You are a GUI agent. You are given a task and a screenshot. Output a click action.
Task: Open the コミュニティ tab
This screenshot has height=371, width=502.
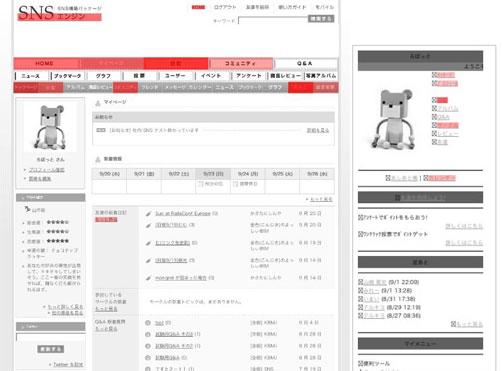240,63
